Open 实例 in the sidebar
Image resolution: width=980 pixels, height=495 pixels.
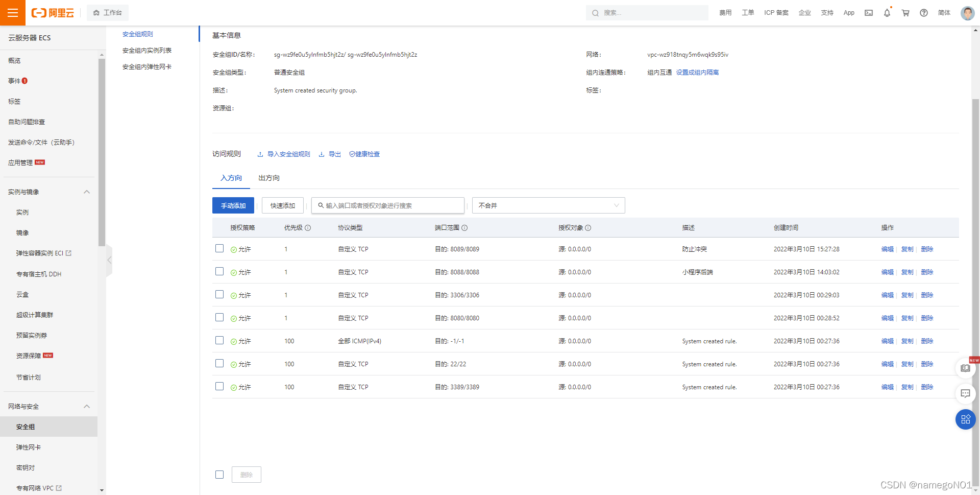(22, 213)
